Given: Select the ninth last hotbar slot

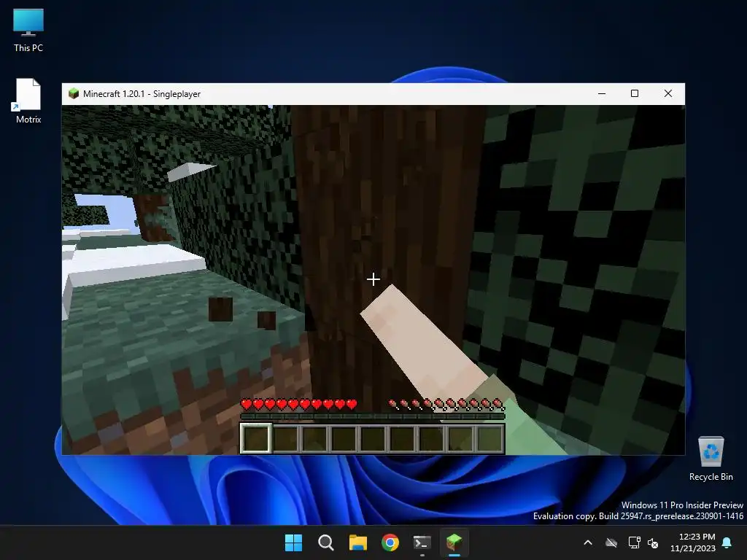Looking at the screenshot, I should pos(489,438).
